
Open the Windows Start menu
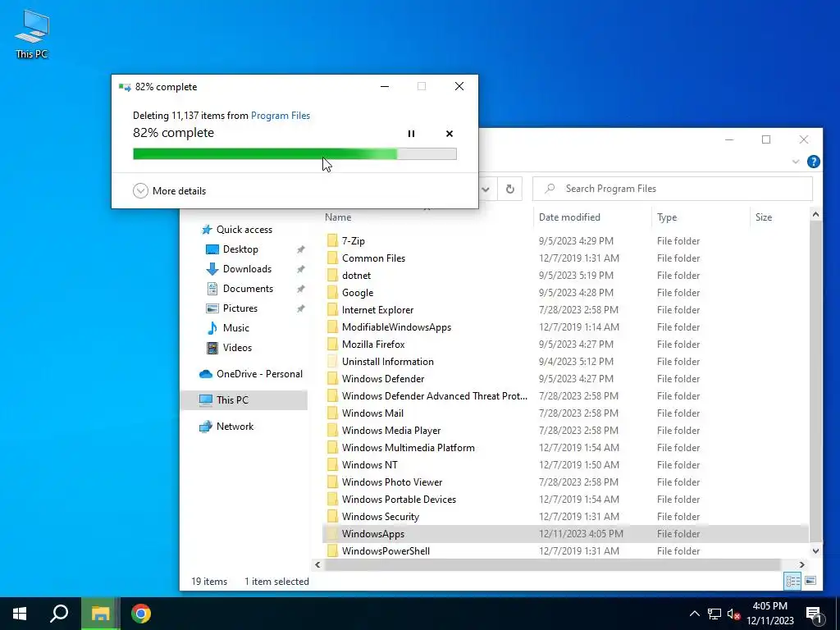pos(20,614)
